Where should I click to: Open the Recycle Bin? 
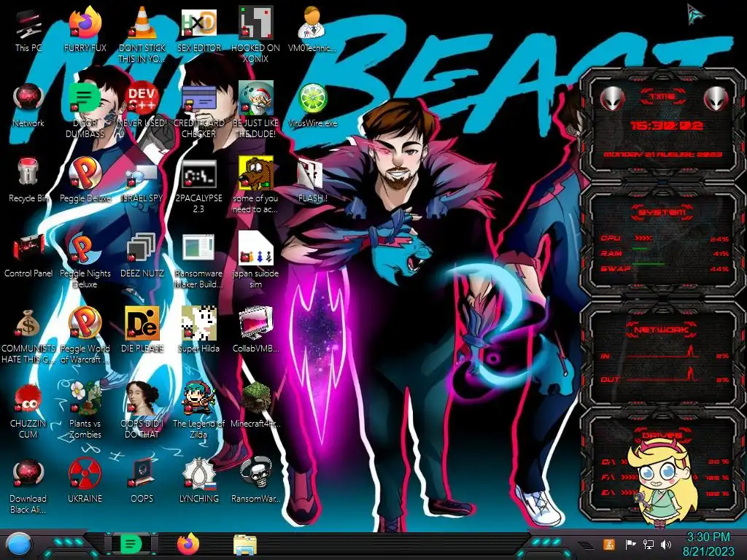[x=28, y=181]
